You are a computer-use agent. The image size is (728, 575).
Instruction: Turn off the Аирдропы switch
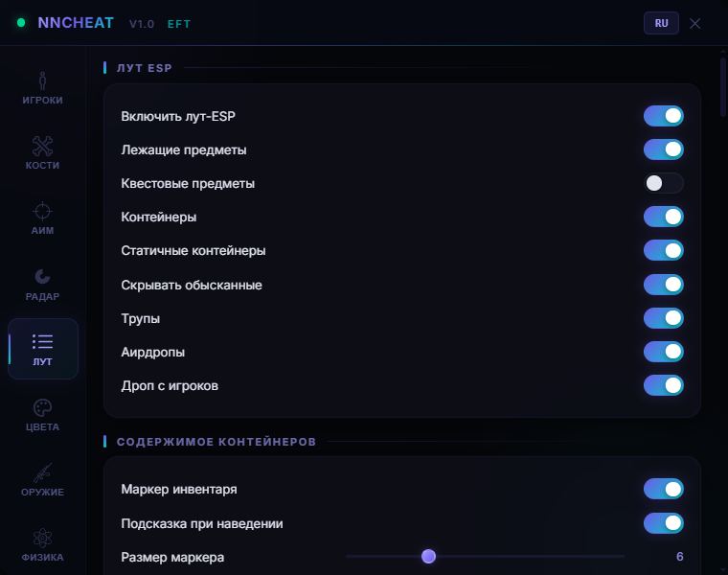tap(664, 352)
